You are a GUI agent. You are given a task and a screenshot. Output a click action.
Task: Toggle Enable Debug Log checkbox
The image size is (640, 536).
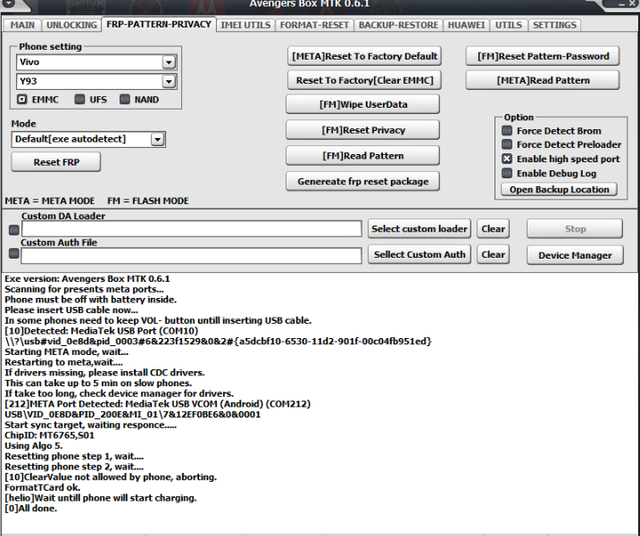point(507,173)
